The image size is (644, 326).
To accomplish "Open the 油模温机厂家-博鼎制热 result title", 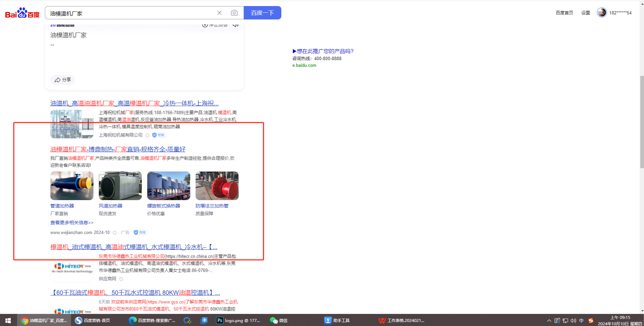I will (118, 149).
